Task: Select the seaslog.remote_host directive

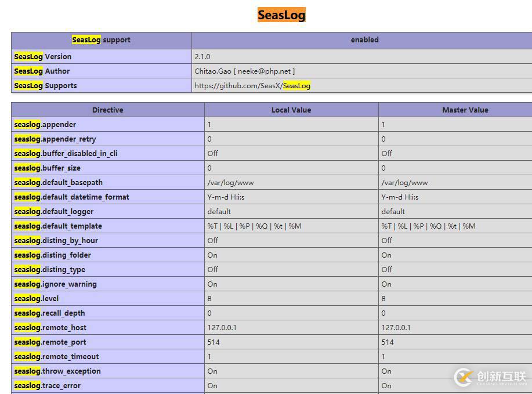Action: pos(50,328)
